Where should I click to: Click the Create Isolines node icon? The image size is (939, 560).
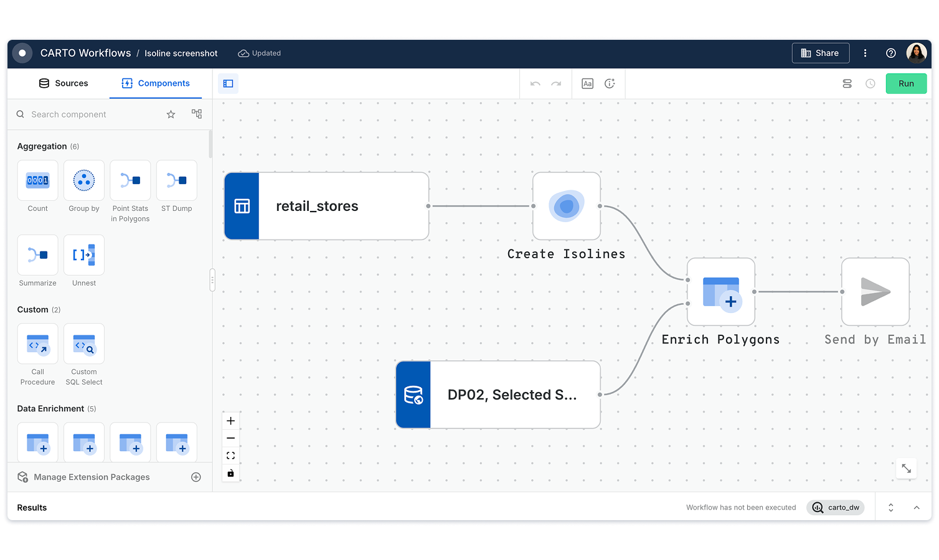click(566, 206)
